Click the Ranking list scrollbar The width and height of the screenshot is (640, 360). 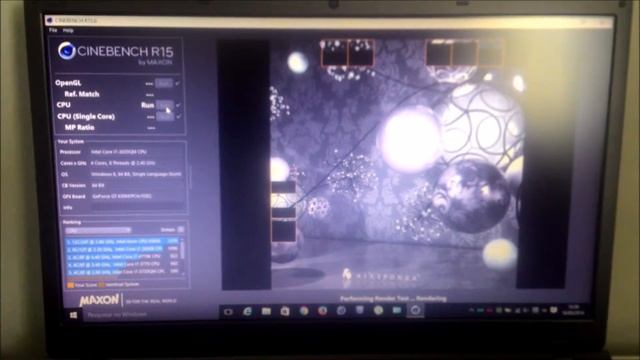coord(182,256)
